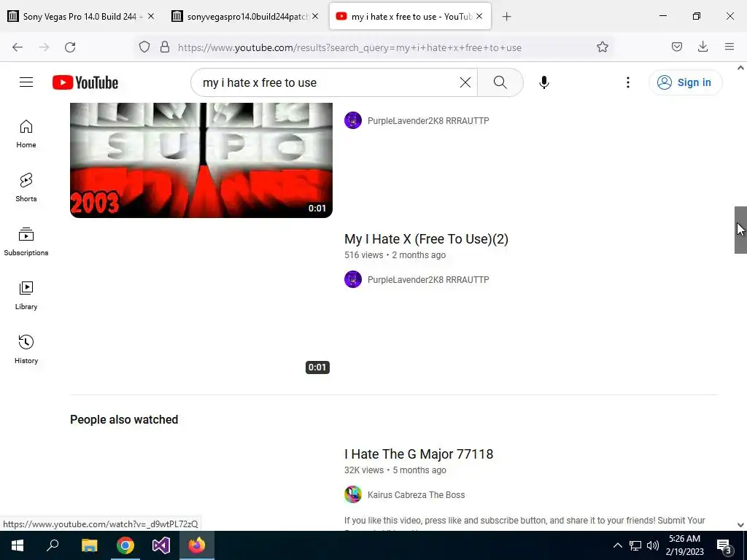
Task: Reload the page with the refresh icon
Action: 70,47
